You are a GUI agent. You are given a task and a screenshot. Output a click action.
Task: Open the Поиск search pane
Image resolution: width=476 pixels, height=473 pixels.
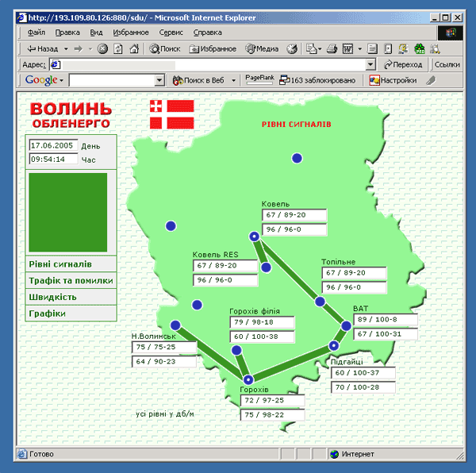(x=164, y=48)
